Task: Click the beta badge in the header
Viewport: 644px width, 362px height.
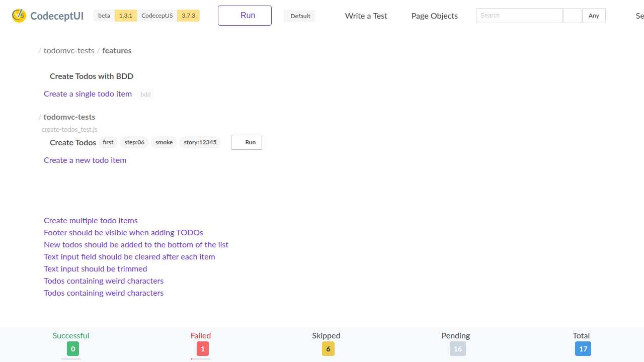Action: 104,15
